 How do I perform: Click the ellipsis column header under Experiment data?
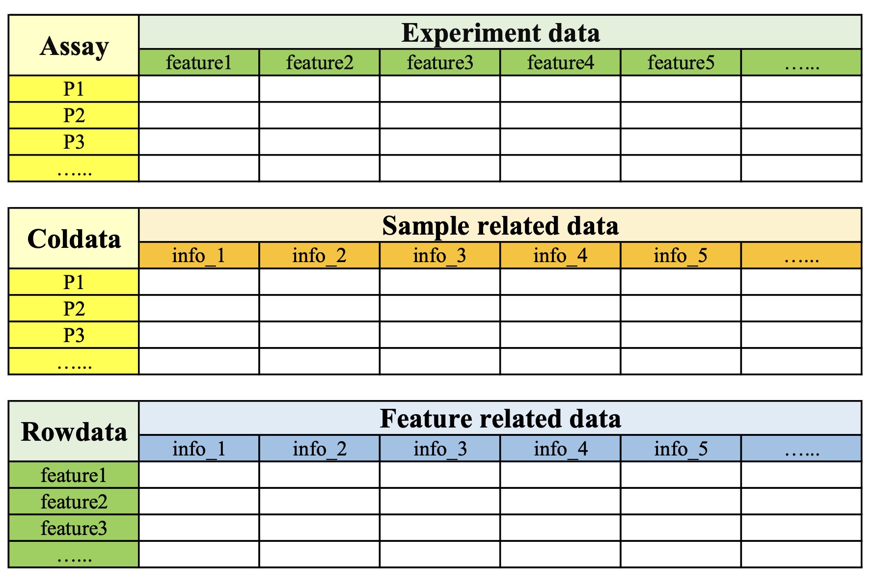(x=801, y=63)
